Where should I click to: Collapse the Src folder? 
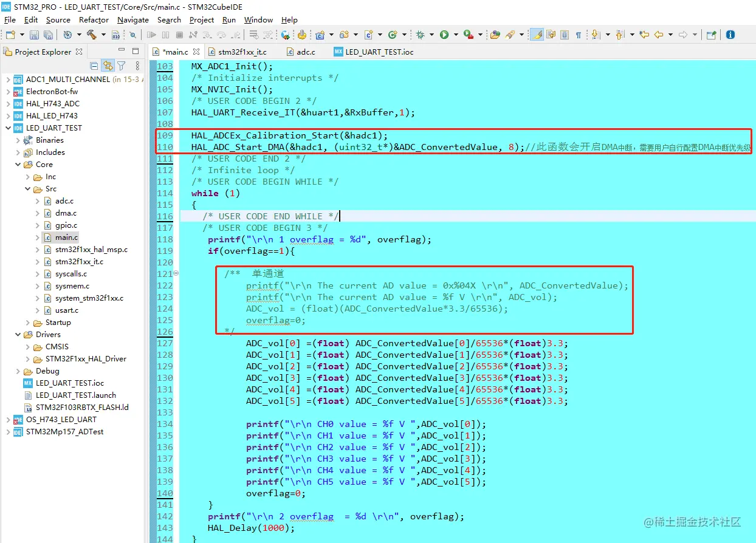pyautogui.click(x=27, y=188)
